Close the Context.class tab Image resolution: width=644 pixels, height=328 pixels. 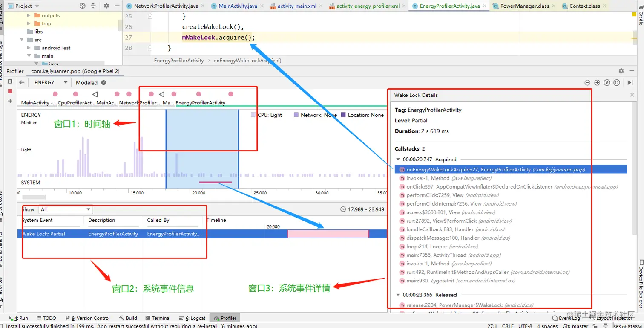click(x=604, y=6)
